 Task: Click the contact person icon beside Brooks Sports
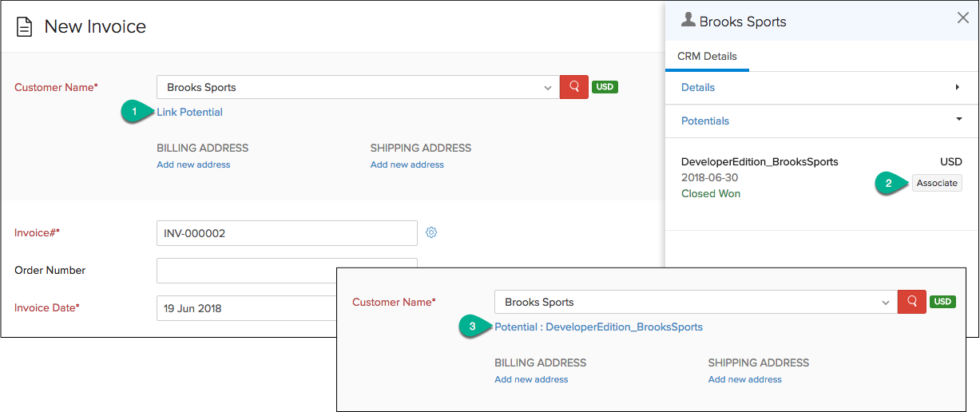coord(688,21)
